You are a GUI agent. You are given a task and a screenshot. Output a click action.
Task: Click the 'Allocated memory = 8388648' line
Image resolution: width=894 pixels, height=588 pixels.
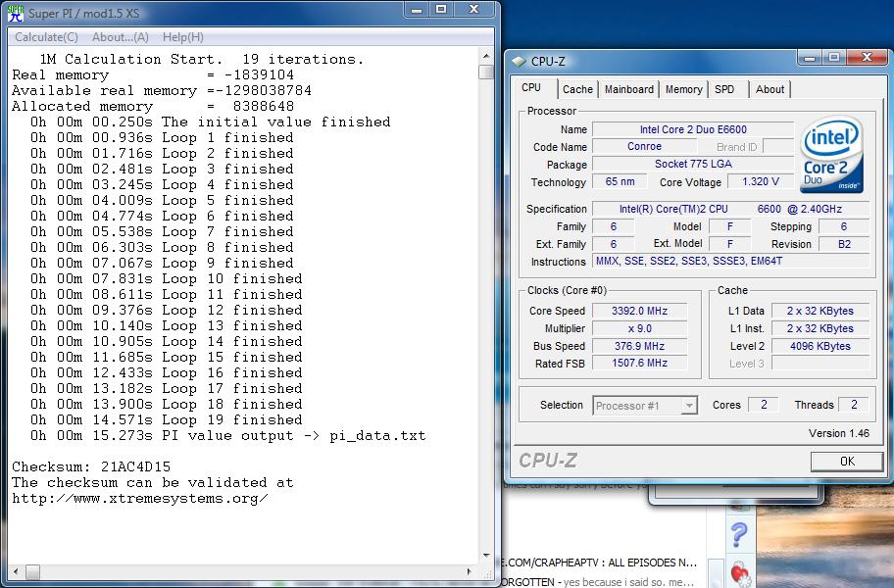click(153, 106)
